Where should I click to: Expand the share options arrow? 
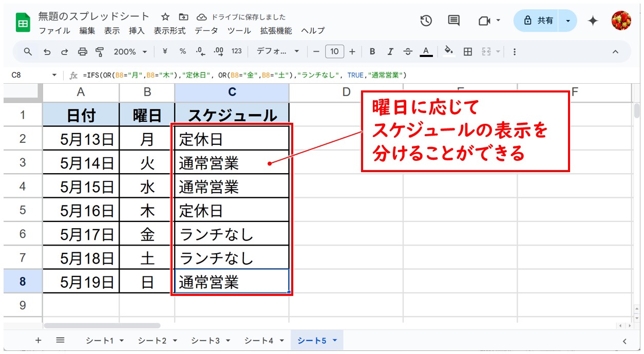(568, 21)
